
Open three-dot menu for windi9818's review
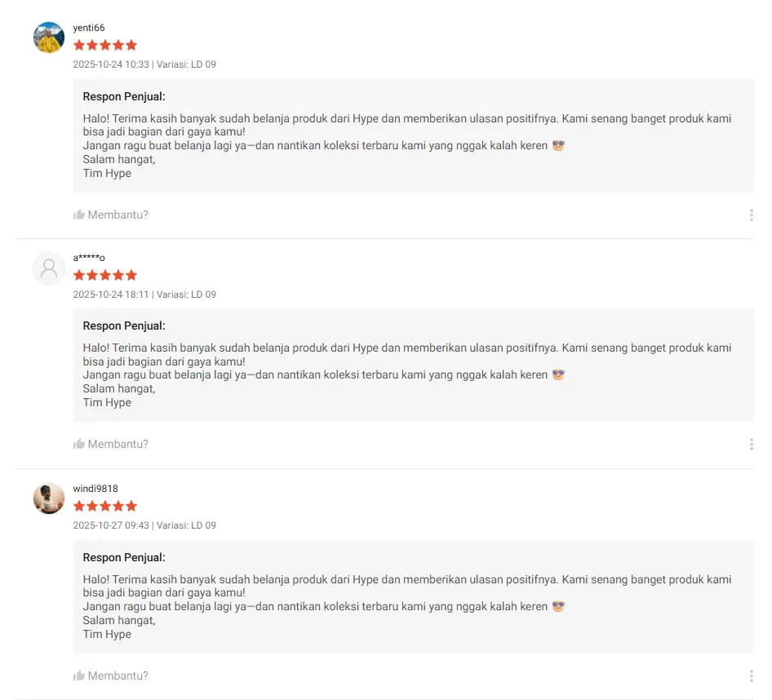click(x=751, y=676)
